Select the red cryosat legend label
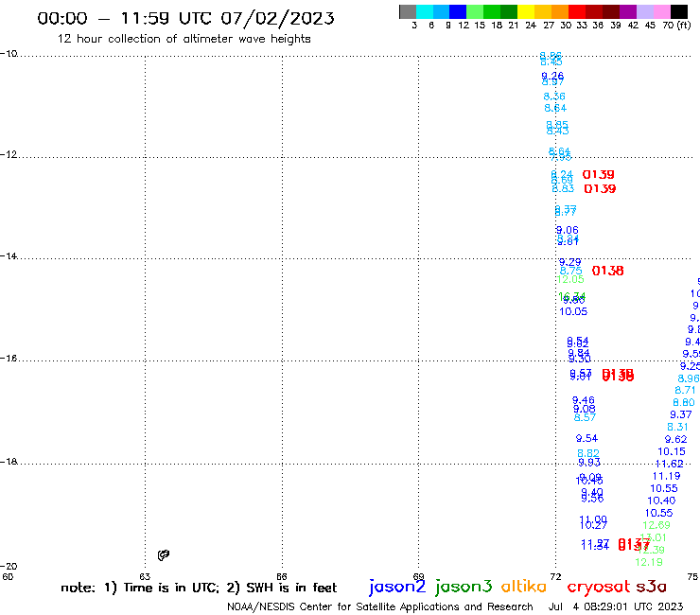Image resolution: width=700 pixels, height=615 pixels. [598, 587]
